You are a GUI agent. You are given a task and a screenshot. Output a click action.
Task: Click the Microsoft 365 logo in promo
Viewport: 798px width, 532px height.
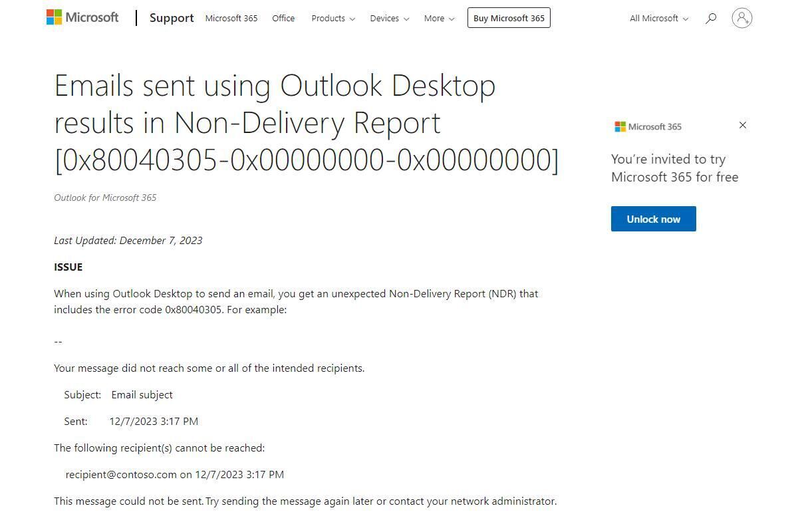pyautogui.click(x=648, y=126)
